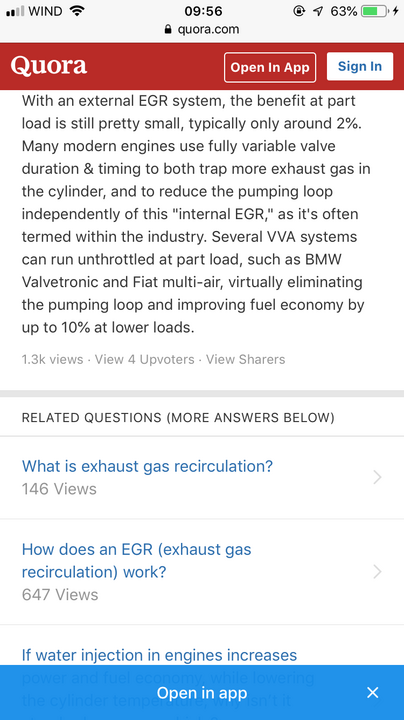
Task: Tap the padlock icon in address bar
Action: point(168,29)
